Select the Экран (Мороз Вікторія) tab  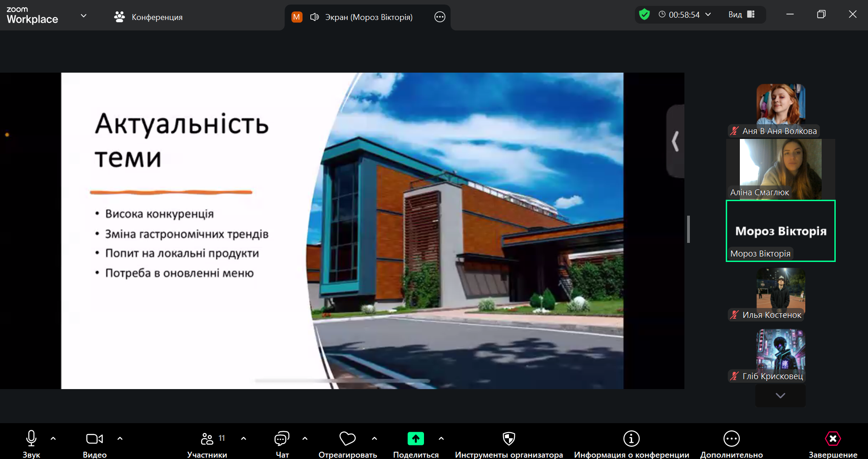click(368, 17)
